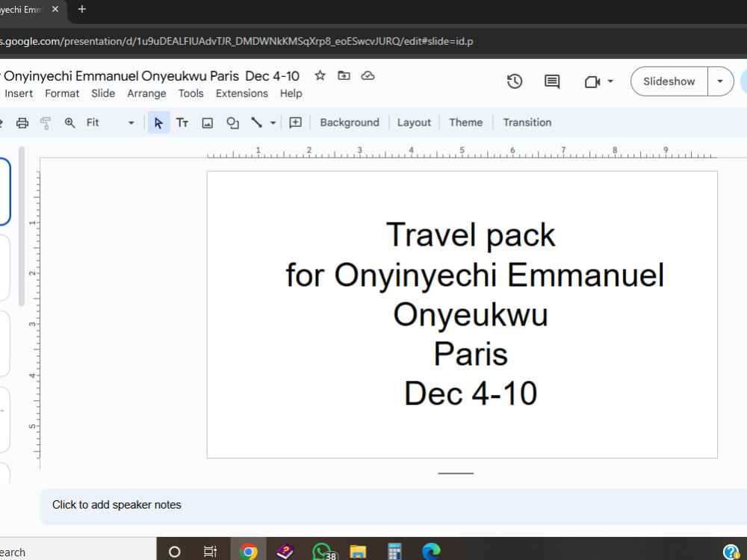Open Calculator from the taskbar

[394, 552]
